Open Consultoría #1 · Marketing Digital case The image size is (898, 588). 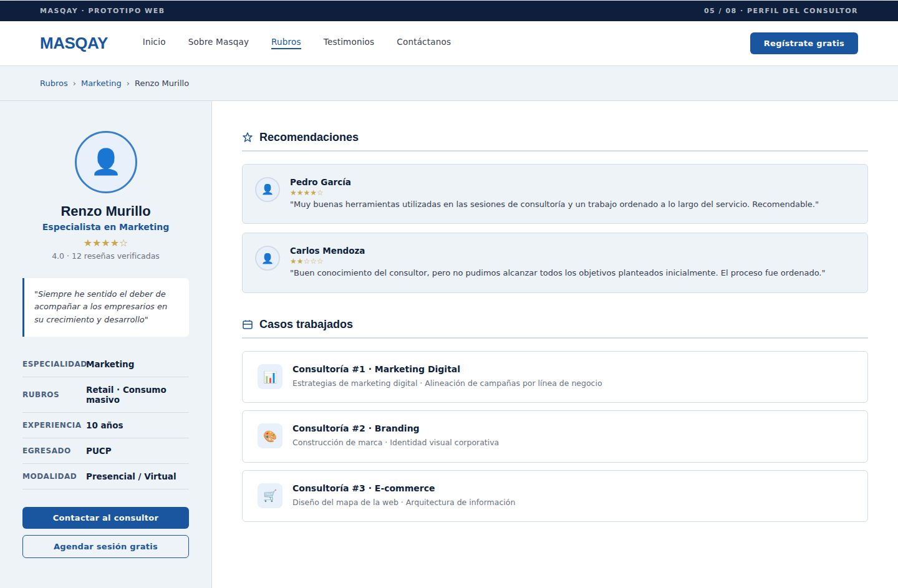pos(555,377)
